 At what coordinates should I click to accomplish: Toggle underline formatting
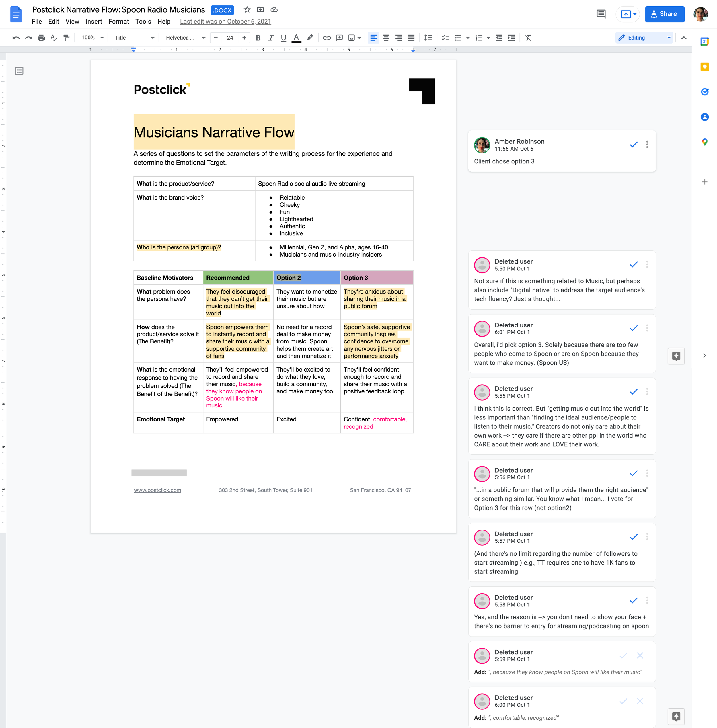click(284, 38)
